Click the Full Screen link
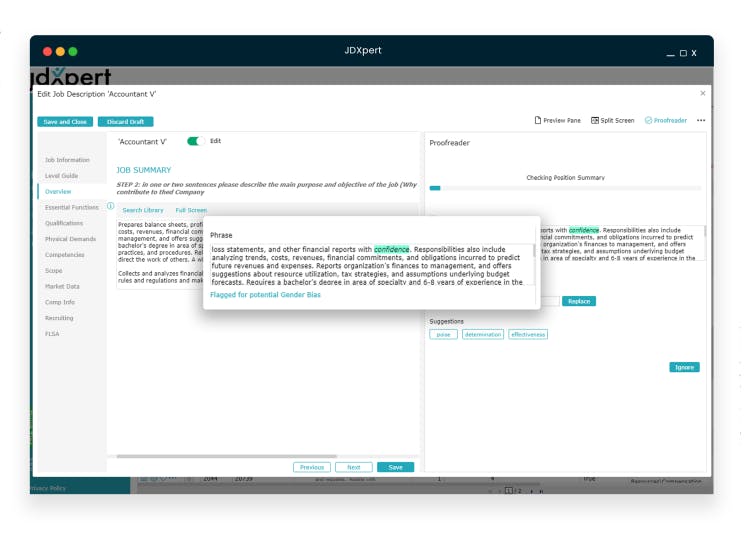The image size is (750, 546). tap(191, 210)
